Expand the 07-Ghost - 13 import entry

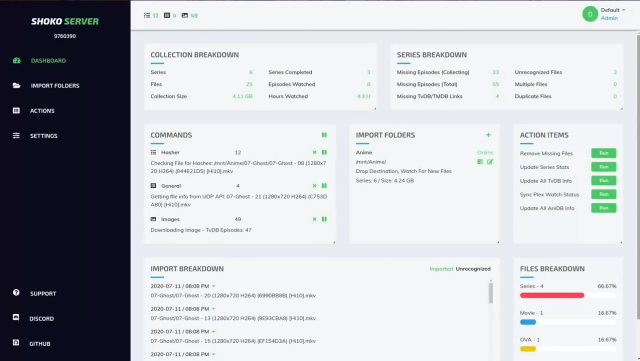pyautogui.click(x=213, y=309)
